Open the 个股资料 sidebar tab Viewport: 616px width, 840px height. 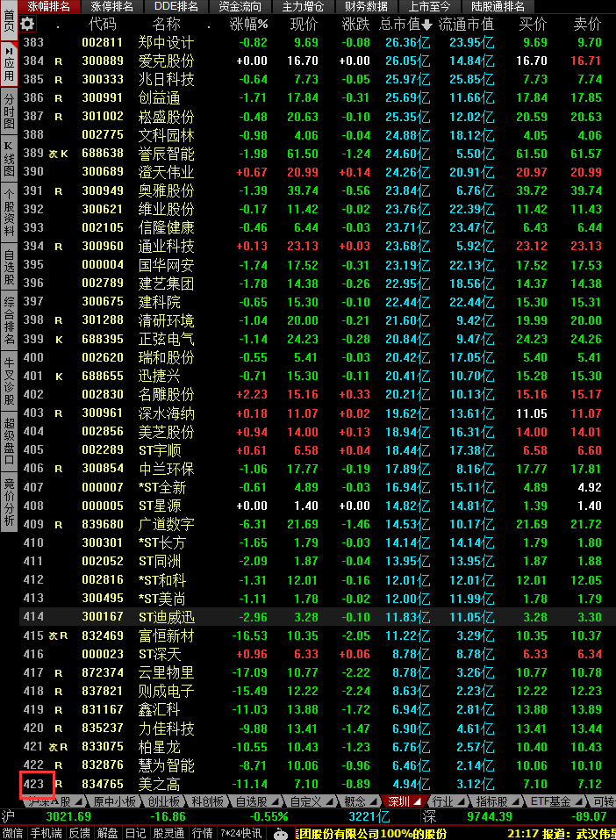[9, 211]
